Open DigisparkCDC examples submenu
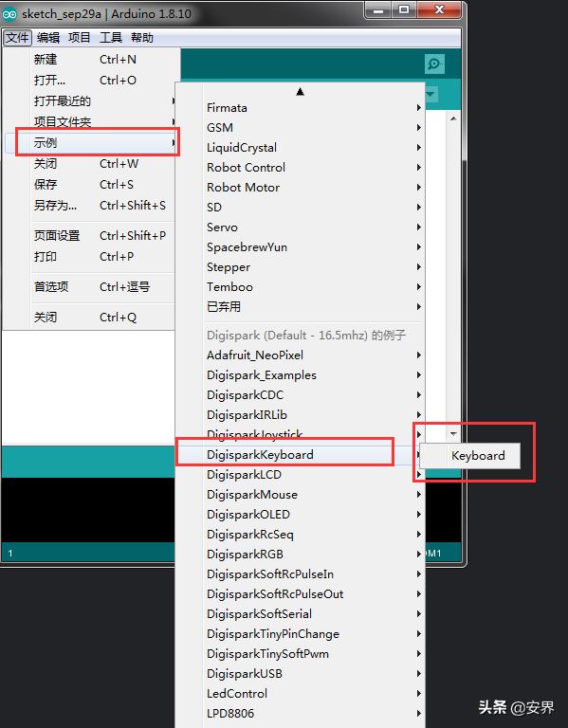Image resolution: width=568 pixels, height=728 pixels. pos(300,395)
